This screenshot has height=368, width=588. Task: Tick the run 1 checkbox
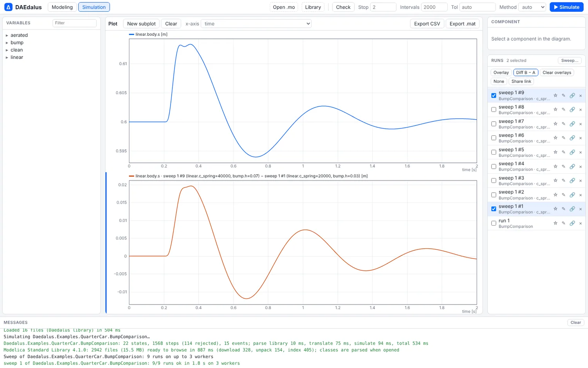(x=494, y=223)
